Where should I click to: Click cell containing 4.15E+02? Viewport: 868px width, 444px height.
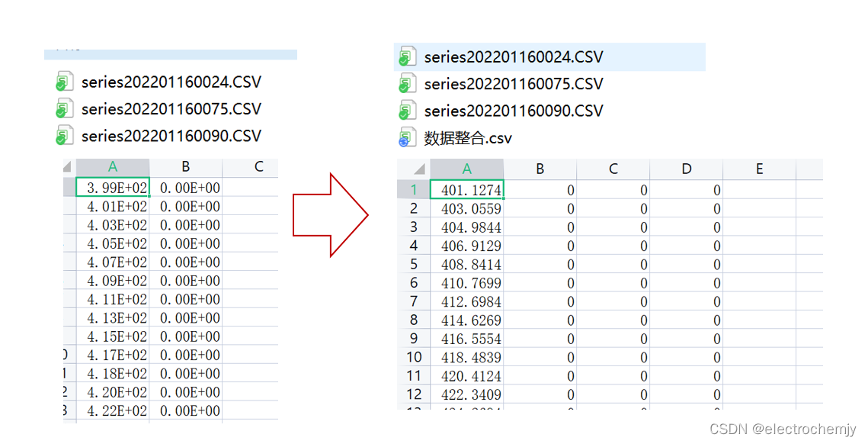pyautogui.click(x=113, y=336)
